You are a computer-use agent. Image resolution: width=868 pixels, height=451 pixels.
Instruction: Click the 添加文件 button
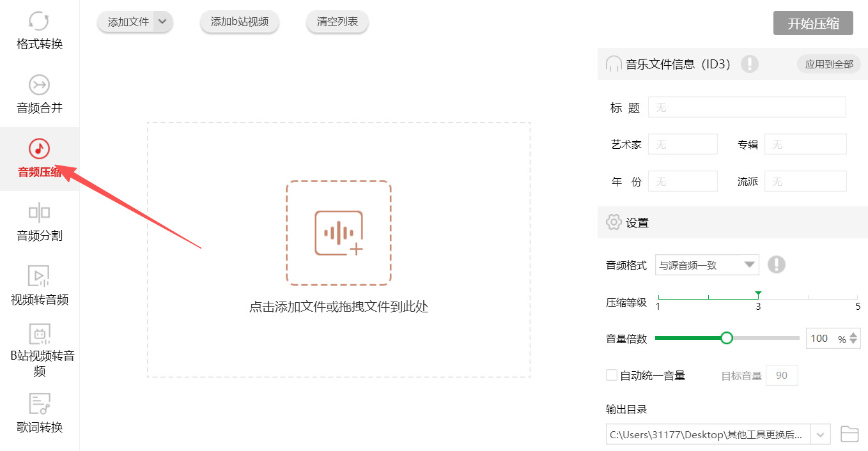click(127, 22)
